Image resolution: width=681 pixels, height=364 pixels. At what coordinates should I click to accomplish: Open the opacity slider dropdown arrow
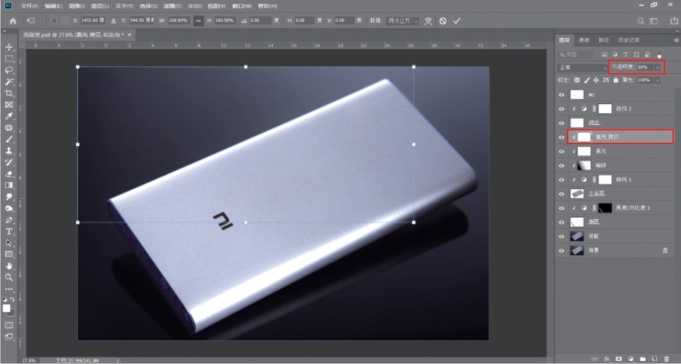coord(658,67)
